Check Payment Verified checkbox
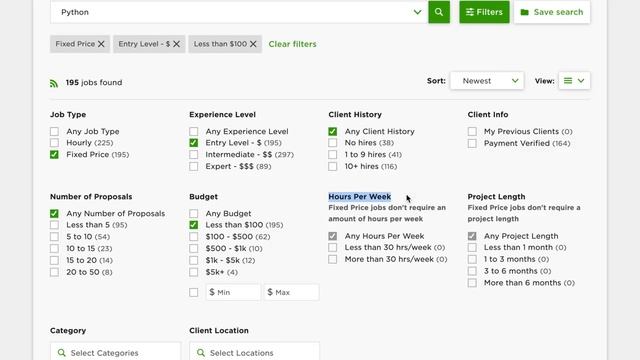The height and width of the screenshot is (360, 640). [x=472, y=143]
